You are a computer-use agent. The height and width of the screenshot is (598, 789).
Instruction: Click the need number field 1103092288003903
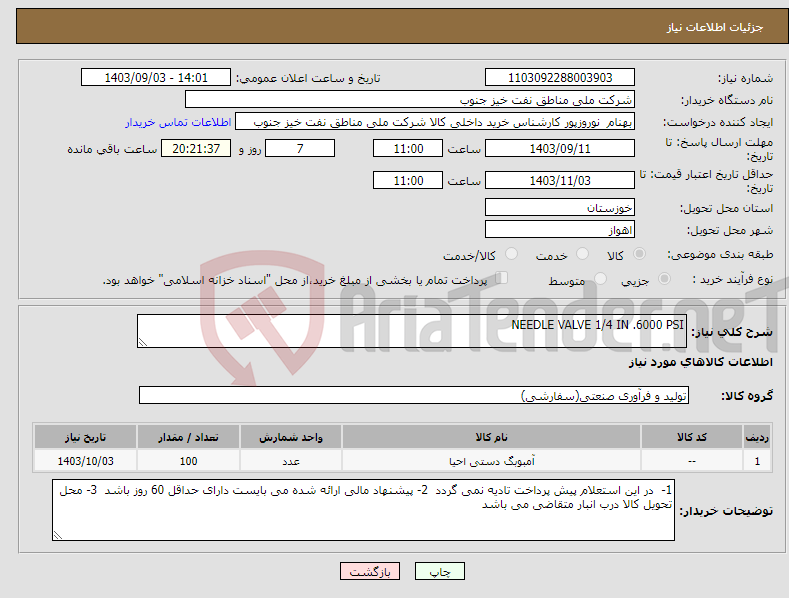click(x=560, y=78)
